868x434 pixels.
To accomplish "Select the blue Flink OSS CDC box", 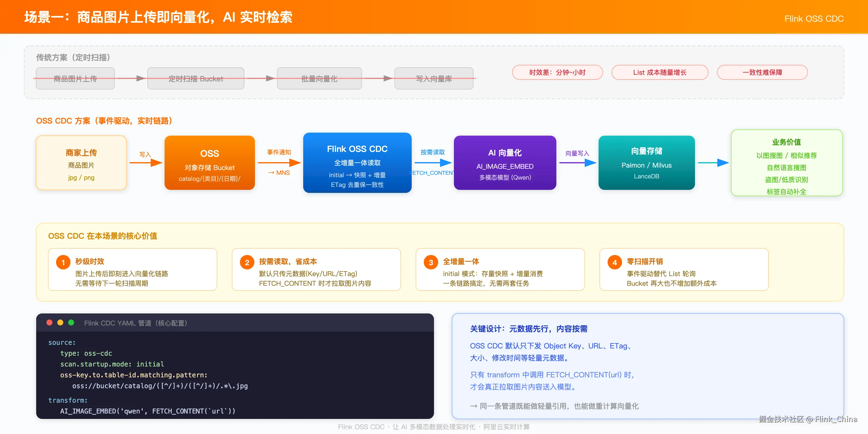I will (357, 163).
